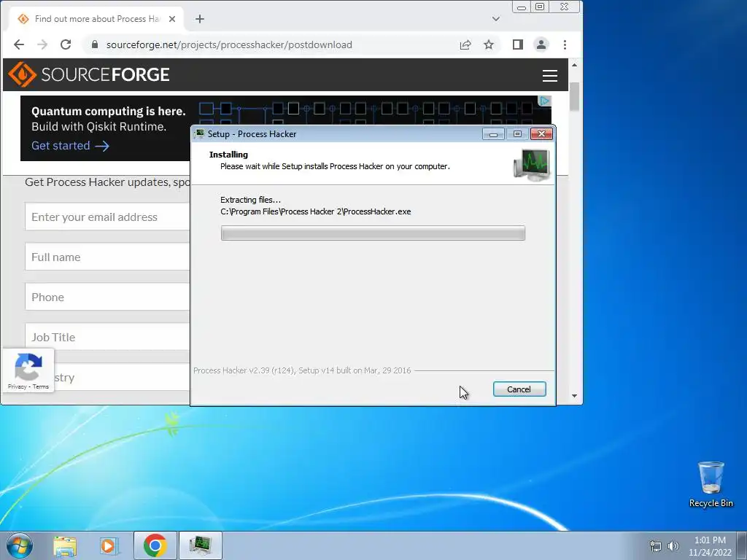Viewport: 747px width, 560px height.
Task: Bookmark this page with star icon
Action: (x=489, y=44)
